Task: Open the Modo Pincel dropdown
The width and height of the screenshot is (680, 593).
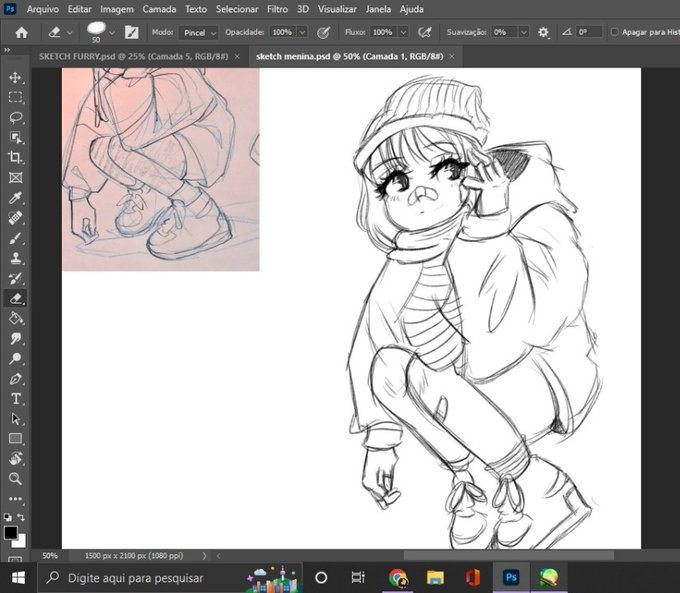Action: (x=198, y=33)
